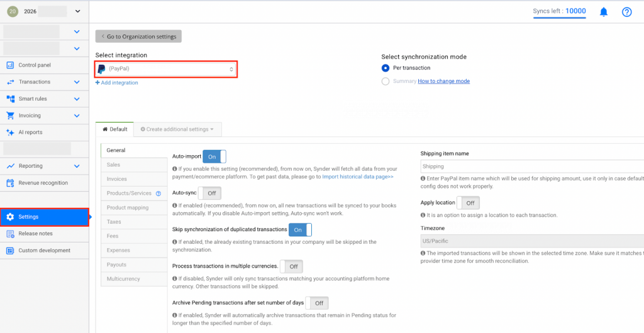
Task: Click the Release notes sidebar icon
Action: tap(10, 234)
